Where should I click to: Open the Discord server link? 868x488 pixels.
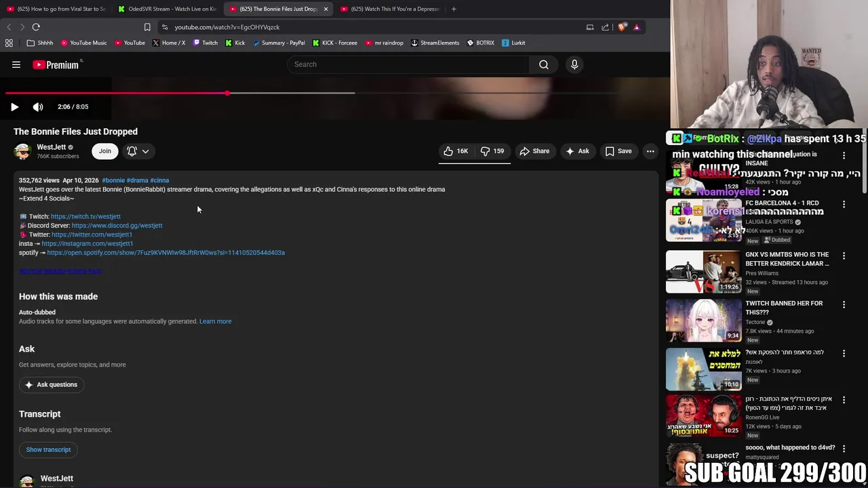click(117, 225)
